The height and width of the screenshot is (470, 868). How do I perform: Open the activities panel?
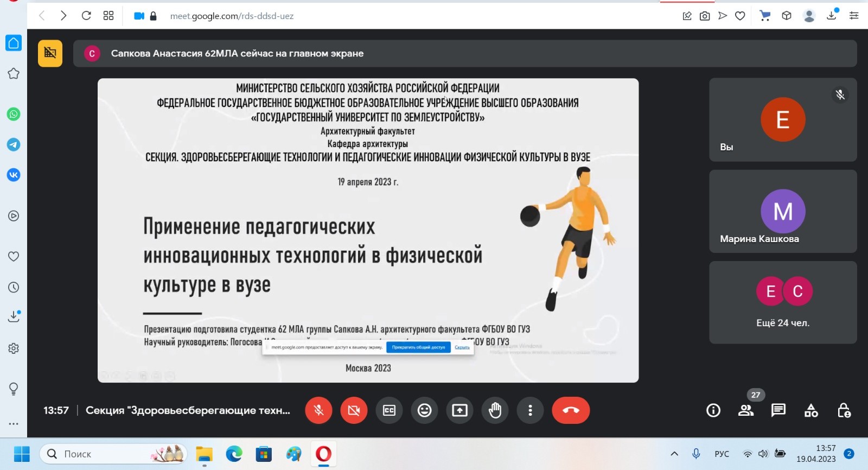pos(811,410)
